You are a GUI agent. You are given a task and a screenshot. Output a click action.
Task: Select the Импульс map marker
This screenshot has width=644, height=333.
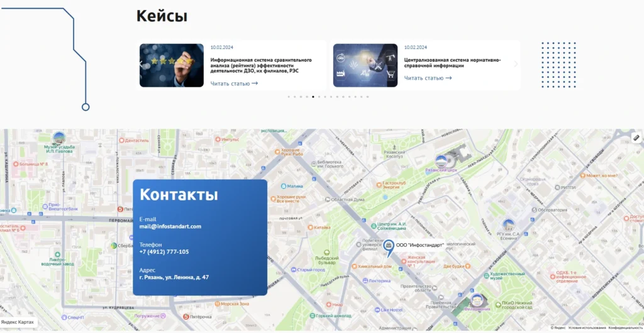click(218, 139)
